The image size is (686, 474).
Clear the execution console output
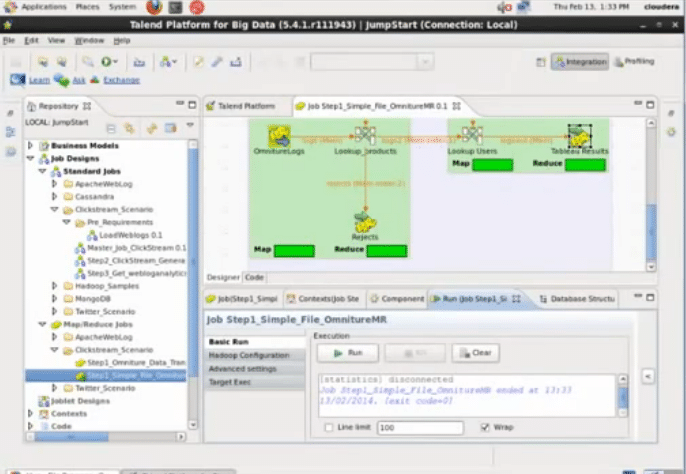tap(475, 353)
